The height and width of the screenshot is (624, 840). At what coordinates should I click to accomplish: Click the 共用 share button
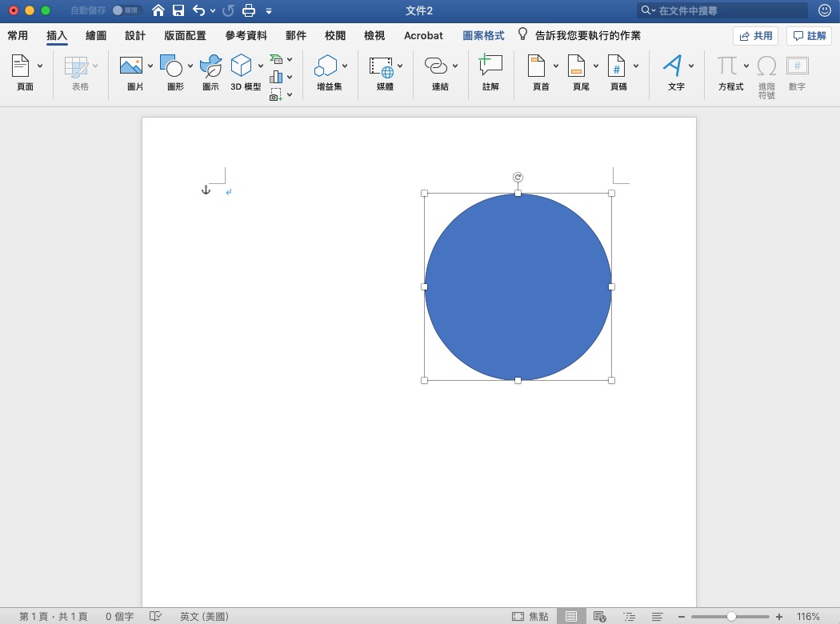(x=755, y=36)
